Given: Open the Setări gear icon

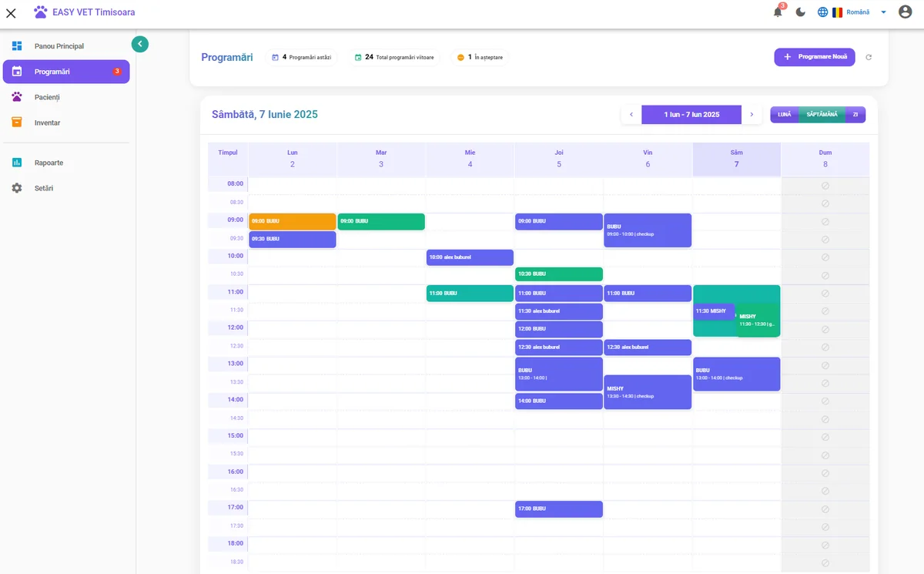Looking at the screenshot, I should pos(16,187).
